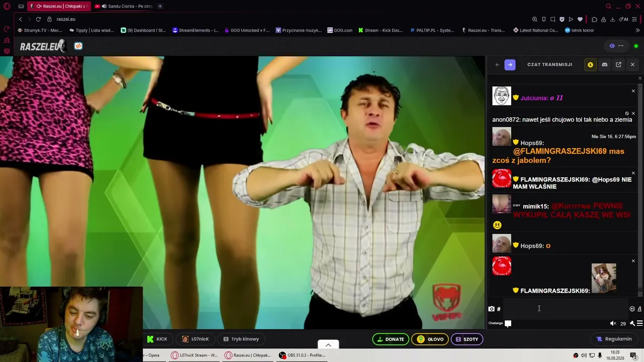
Task: Click the yellow dollar coin icon in the chat header
Action: [590, 64]
